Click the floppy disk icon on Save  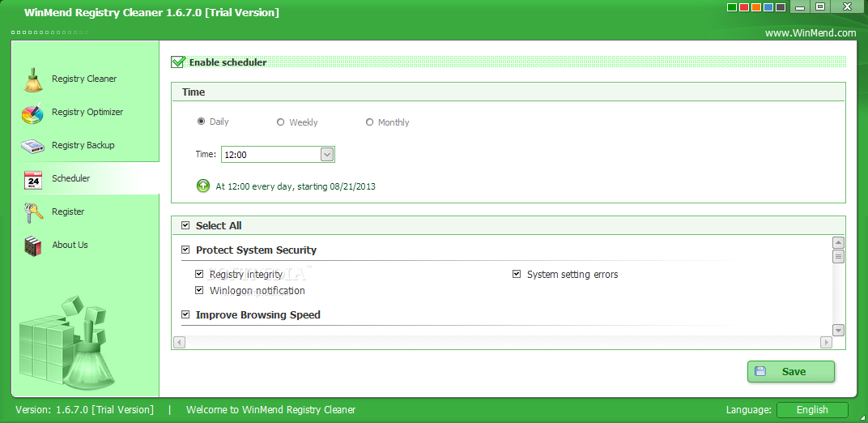click(x=760, y=371)
